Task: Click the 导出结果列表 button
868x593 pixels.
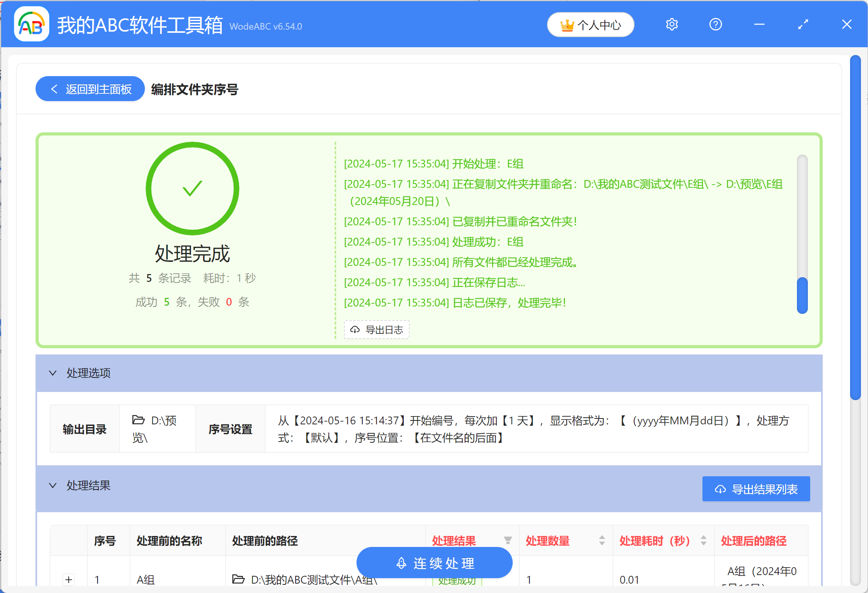Action: click(x=756, y=488)
